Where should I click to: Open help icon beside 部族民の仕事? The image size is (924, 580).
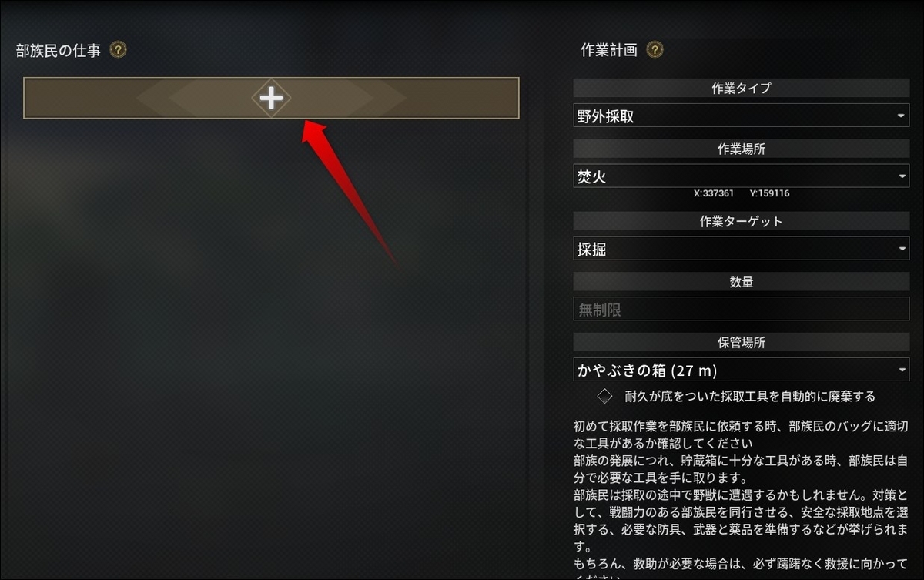[118, 50]
